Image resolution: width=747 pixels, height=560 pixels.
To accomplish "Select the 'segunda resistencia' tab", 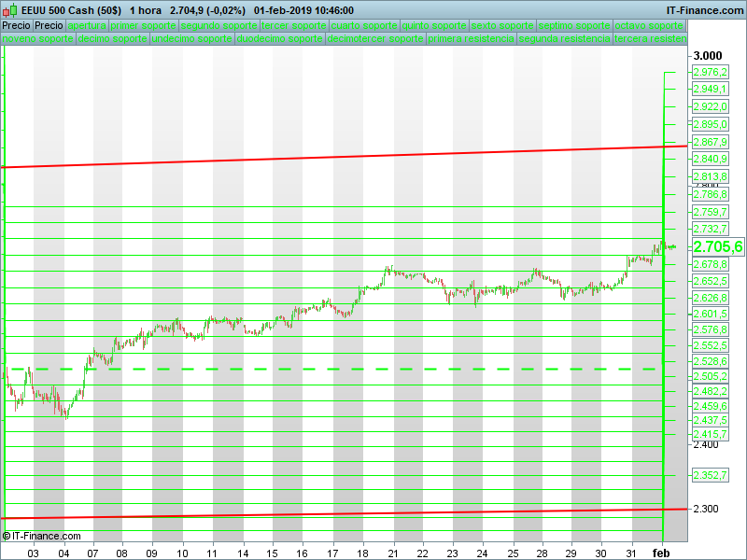I will (565, 40).
